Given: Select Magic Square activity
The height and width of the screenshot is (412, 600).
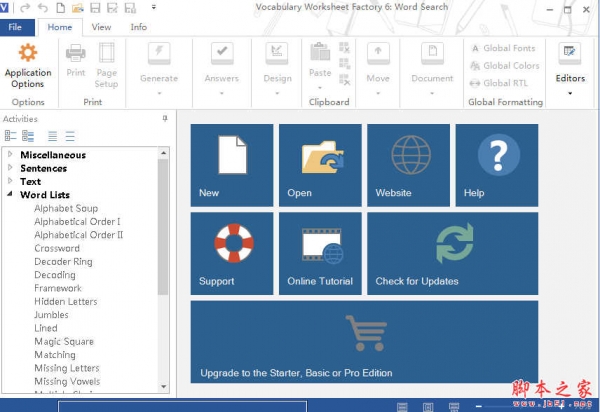Looking at the screenshot, I should pos(64,342).
